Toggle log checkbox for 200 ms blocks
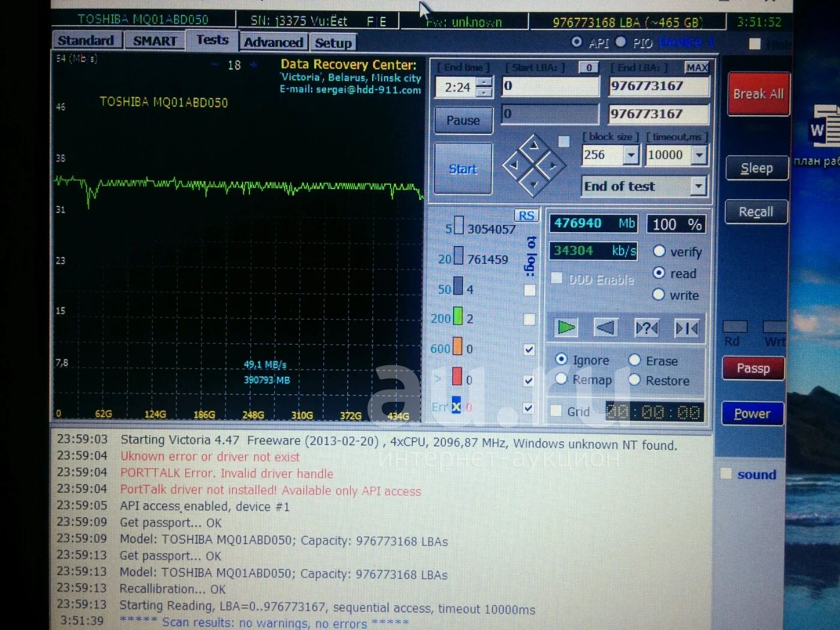840x630 pixels. click(x=529, y=319)
